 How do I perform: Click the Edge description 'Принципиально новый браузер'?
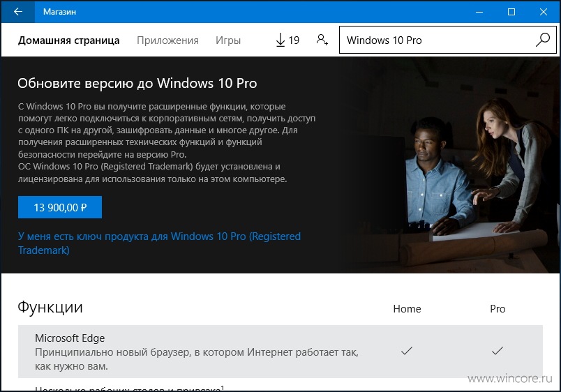click(x=197, y=359)
